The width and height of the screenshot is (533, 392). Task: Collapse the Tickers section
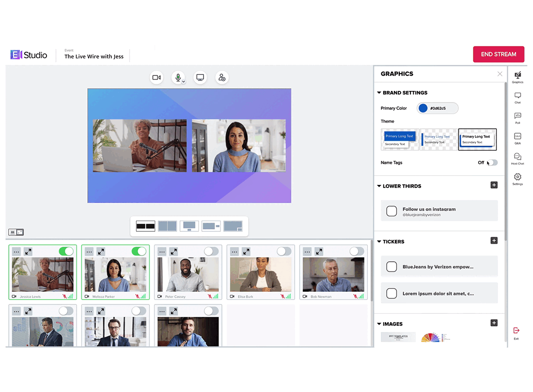click(x=379, y=241)
